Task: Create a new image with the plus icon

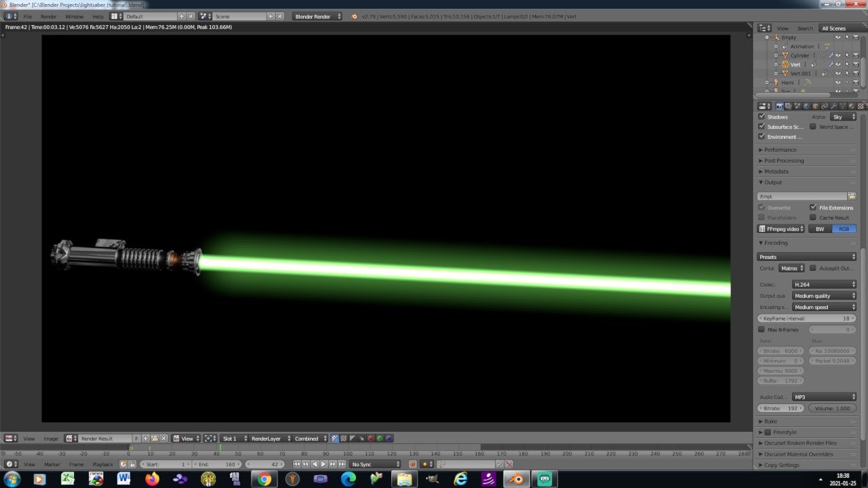Action: [x=146, y=439]
